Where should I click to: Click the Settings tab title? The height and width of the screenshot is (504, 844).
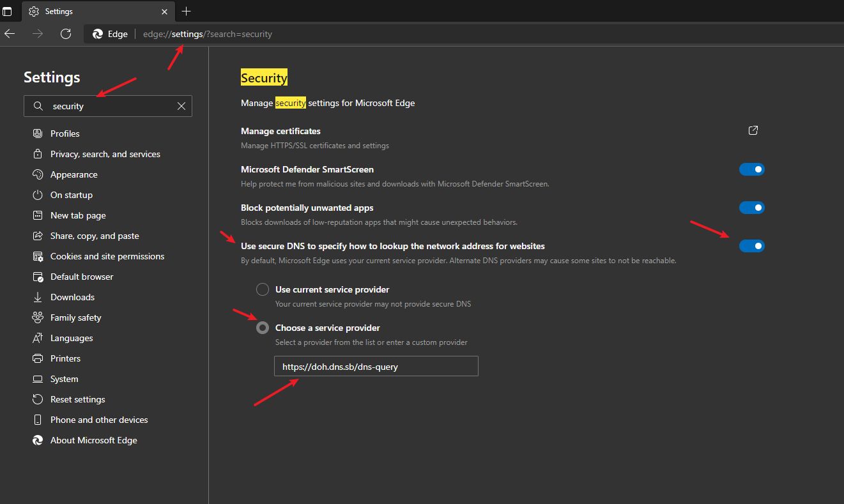59,11
